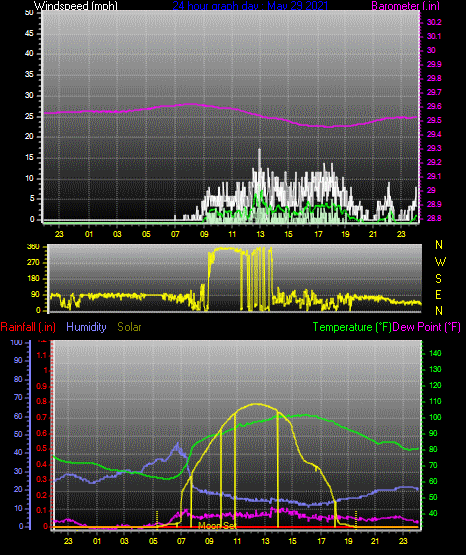The height and width of the screenshot is (555, 466).
Task: Click the '28.8' barometer axis value
Action: tap(434, 218)
